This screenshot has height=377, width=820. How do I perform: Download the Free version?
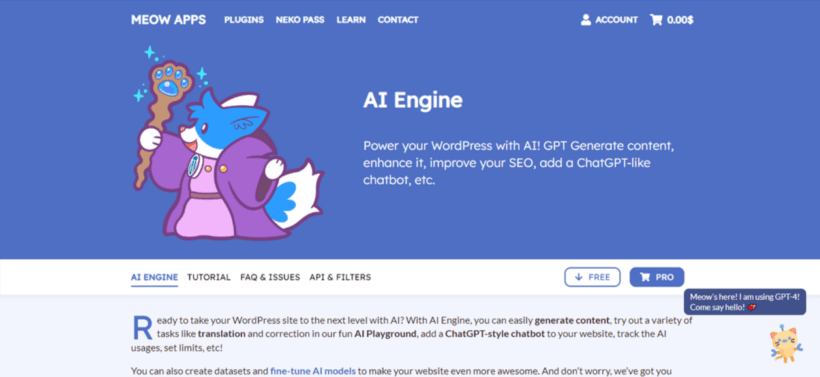[x=592, y=277]
